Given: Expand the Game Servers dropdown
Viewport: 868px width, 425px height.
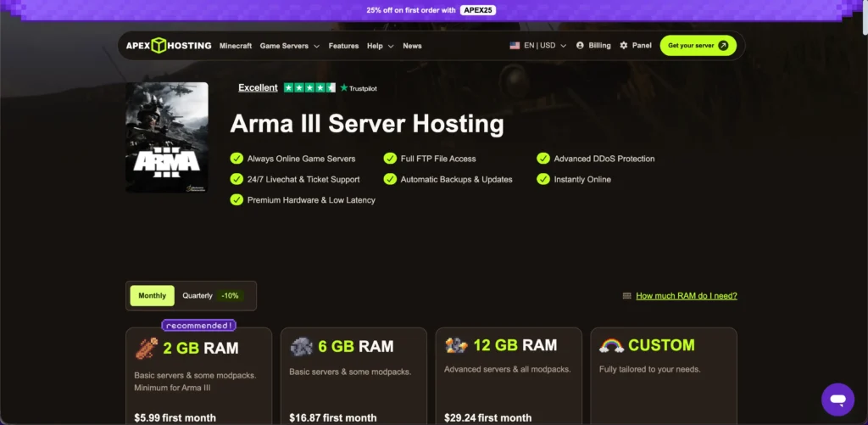Looking at the screenshot, I should coord(289,46).
